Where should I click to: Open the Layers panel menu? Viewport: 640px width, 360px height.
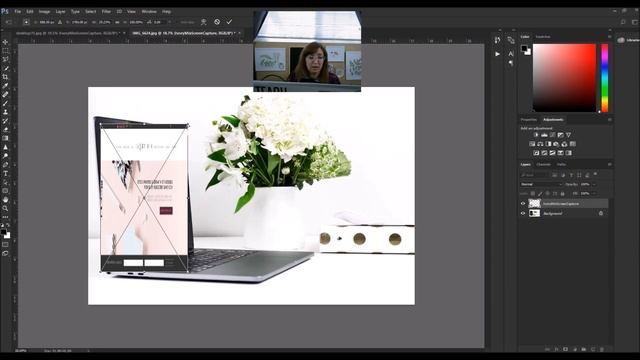(609, 164)
